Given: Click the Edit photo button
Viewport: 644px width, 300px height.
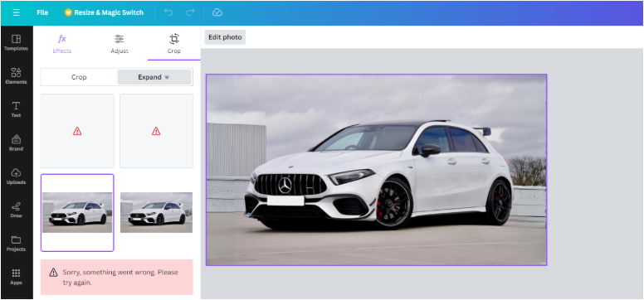Looking at the screenshot, I should tap(225, 37).
